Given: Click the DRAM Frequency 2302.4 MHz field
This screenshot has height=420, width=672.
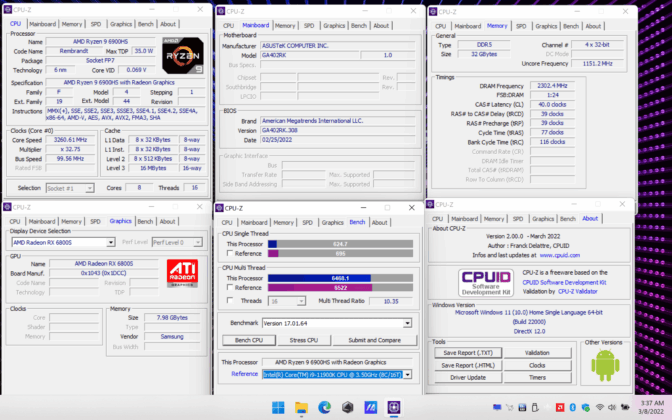Looking at the screenshot, I should (x=552, y=86).
